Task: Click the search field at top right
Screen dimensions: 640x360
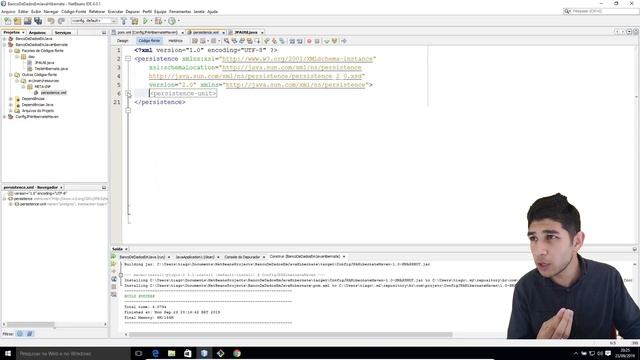Action: 602,11
